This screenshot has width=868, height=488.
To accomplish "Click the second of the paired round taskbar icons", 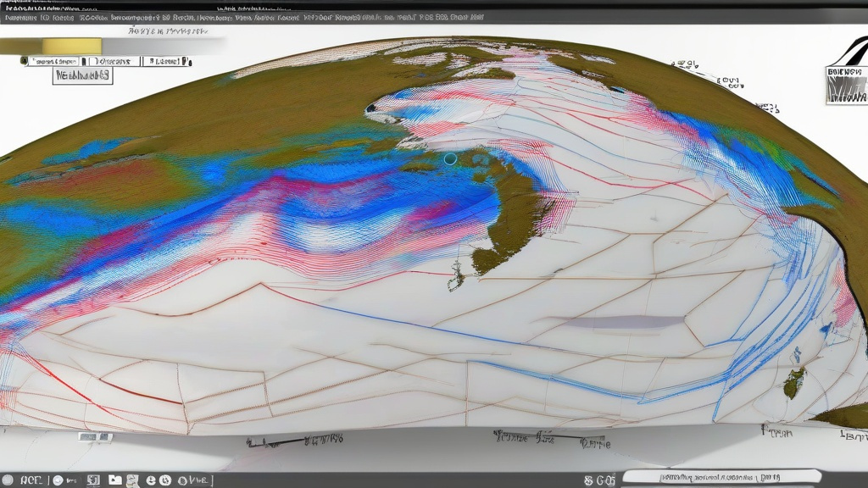I will 164,480.
